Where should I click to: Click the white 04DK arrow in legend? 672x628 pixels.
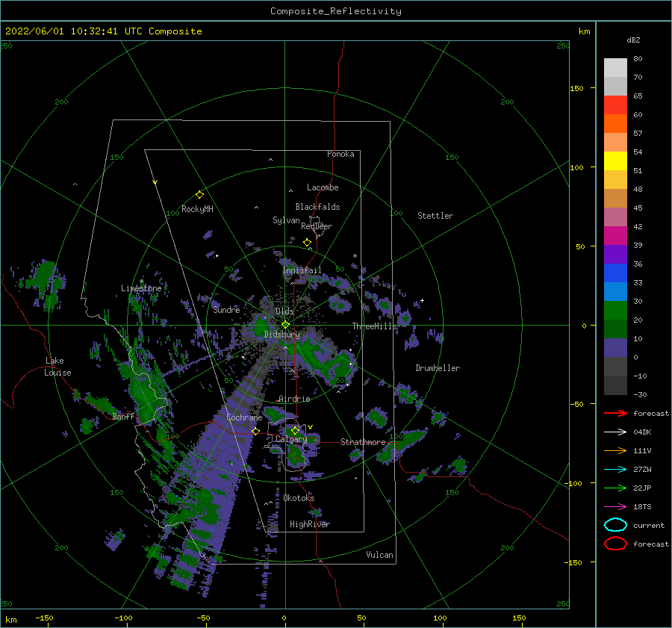click(x=615, y=432)
